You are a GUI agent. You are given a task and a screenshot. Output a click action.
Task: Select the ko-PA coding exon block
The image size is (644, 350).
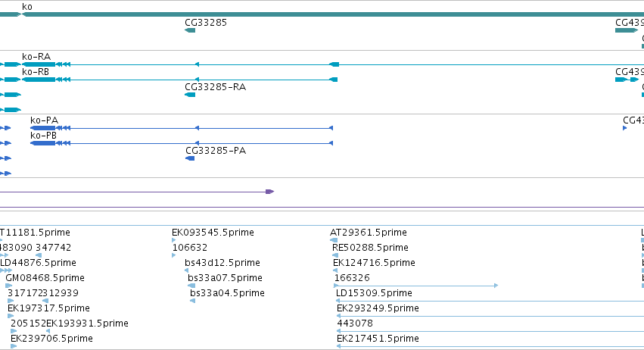pos(42,128)
